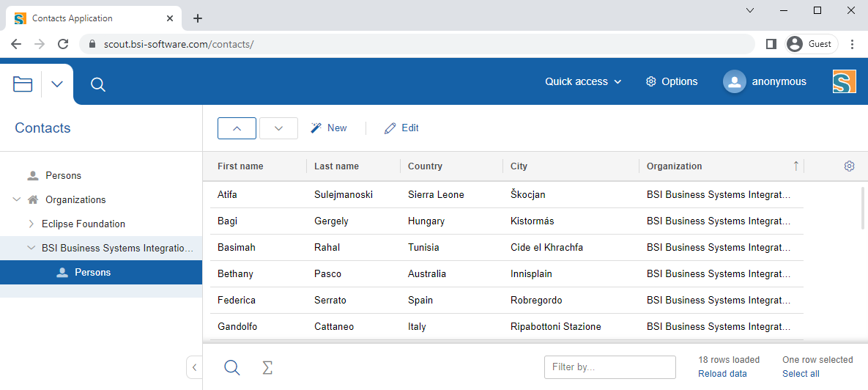Image resolution: width=868 pixels, height=390 pixels.
Task: Click the New button
Action: 329,128
